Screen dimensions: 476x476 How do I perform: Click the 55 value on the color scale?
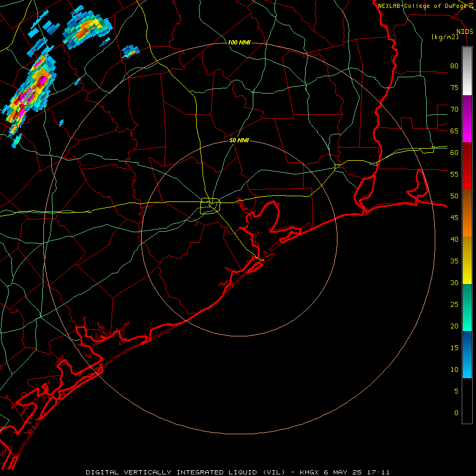click(x=454, y=174)
